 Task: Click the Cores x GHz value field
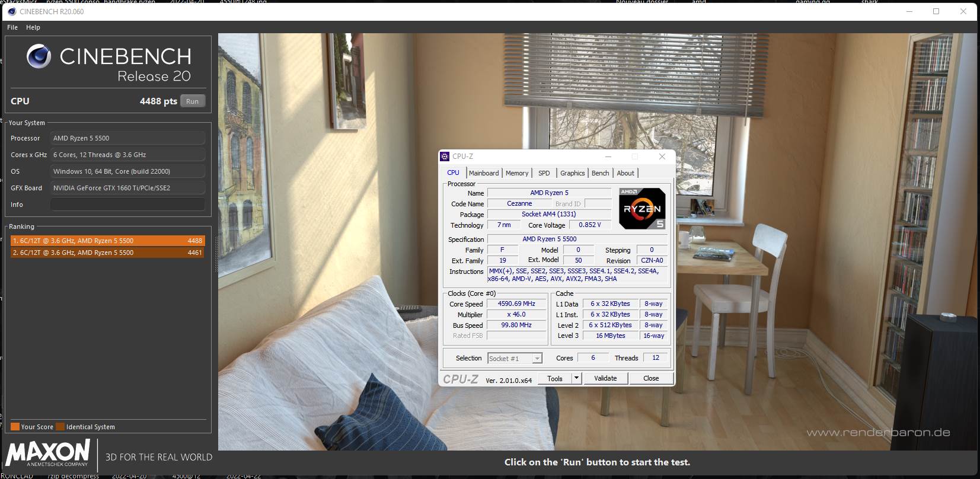127,155
